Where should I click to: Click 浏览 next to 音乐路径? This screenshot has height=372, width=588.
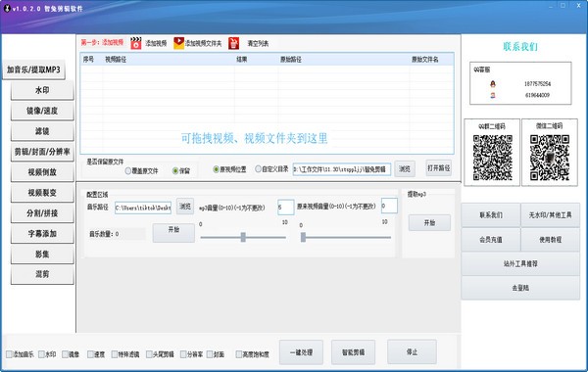pos(185,207)
